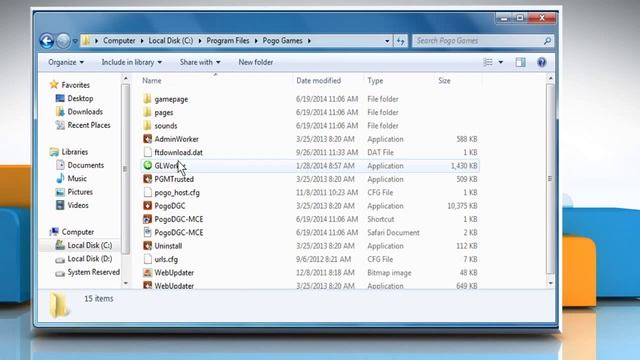Click the file list scroll up arrow
The width and height of the screenshot is (640, 360).
550,79
